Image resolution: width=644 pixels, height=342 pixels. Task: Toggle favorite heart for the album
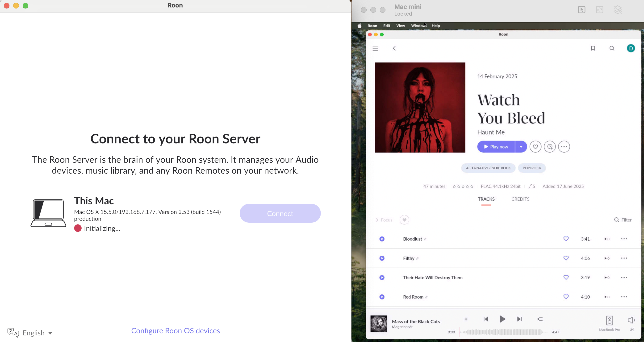(x=535, y=147)
